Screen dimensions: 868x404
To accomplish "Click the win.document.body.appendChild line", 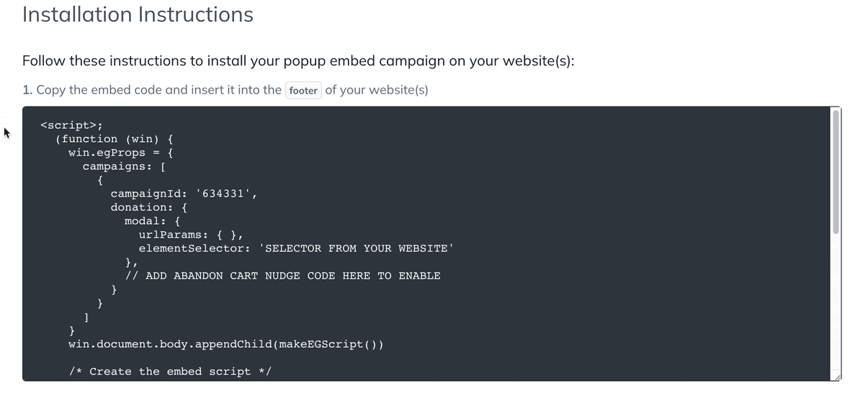I will (x=225, y=344).
